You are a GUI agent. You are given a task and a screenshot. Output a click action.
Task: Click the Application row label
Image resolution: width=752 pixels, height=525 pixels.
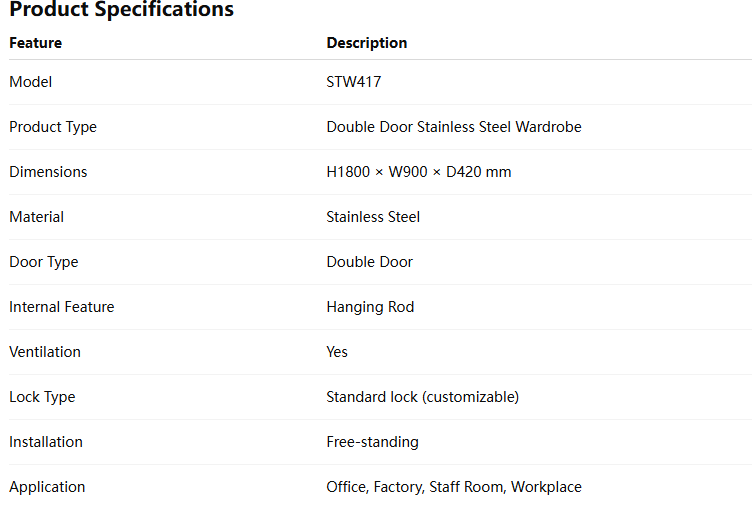click(47, 488)
